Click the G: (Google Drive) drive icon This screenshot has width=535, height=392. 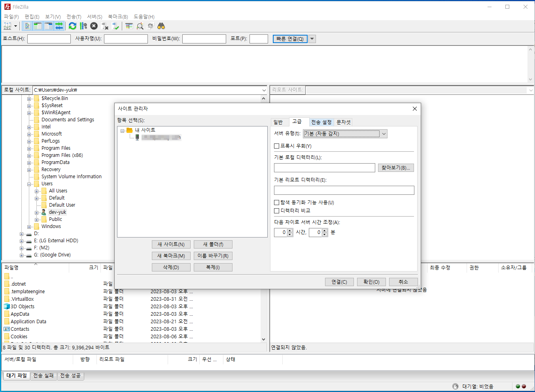pyautogui.click(x=29, y=255)
